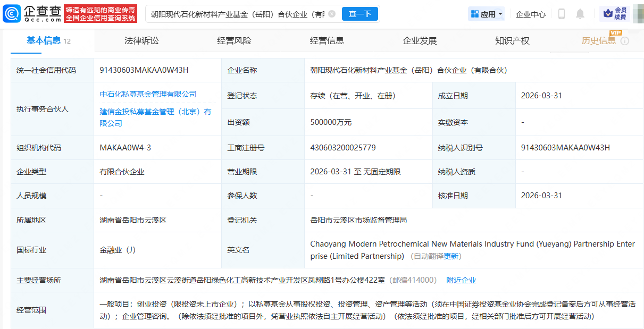
Task: Expand the 应用 dropdown arrow
Action: pos(500,14)
